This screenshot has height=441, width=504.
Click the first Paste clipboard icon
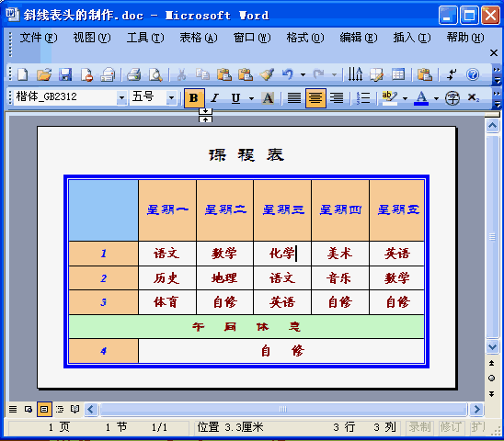coord(224,74)
